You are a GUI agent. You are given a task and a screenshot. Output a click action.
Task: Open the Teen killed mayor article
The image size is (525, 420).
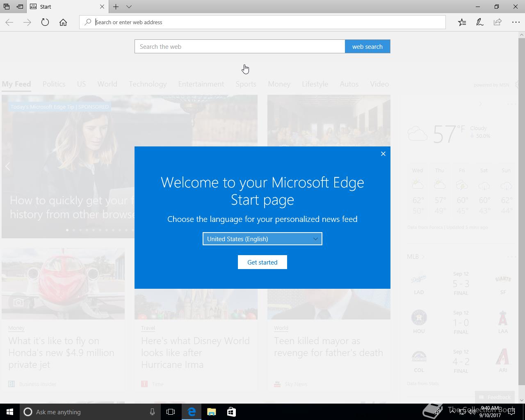(329, 347)
